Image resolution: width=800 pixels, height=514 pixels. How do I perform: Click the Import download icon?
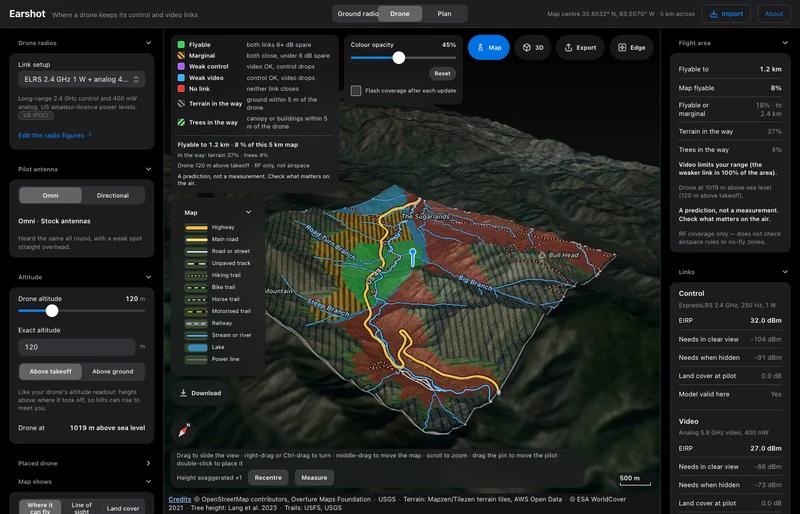[713, 14]
